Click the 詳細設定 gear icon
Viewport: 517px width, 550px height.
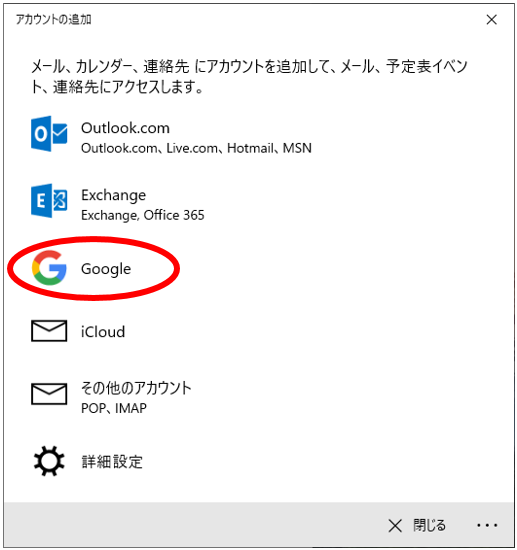tap(49, 461)
